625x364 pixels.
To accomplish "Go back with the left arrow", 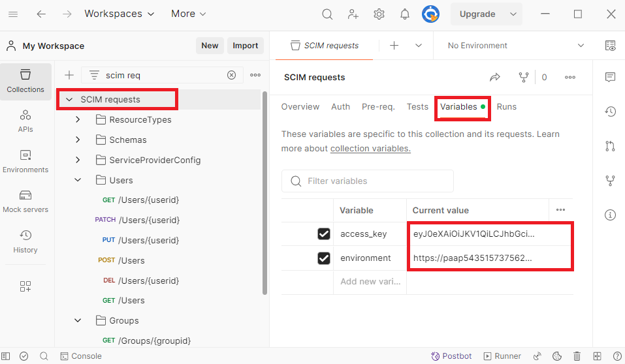I will tap(41, 14).
